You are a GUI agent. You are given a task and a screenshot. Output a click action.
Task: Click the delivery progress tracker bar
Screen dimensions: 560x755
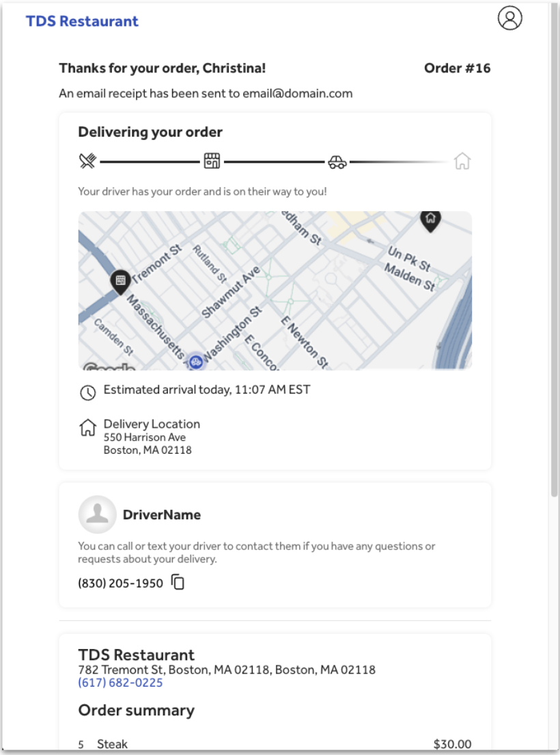coord(273,163)
